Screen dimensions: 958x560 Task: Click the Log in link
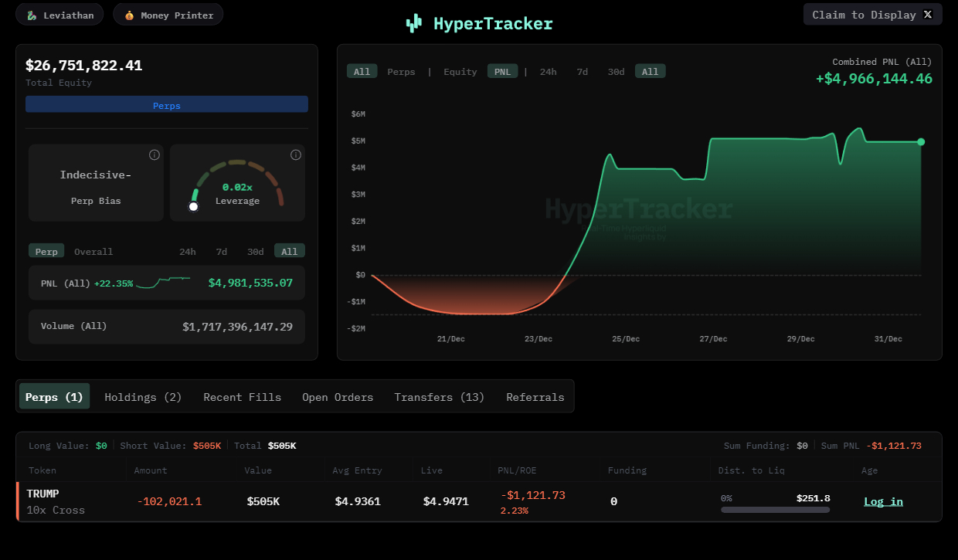point(883,501)
